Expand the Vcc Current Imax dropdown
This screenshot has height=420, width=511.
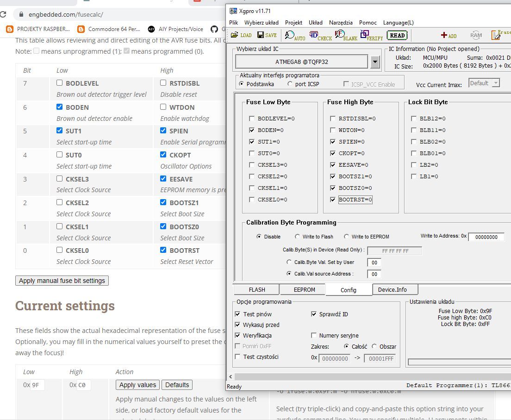(495, 83)
